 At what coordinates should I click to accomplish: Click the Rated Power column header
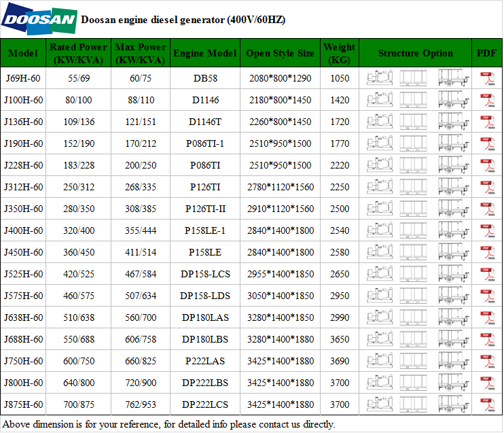[x=78, y=53]
